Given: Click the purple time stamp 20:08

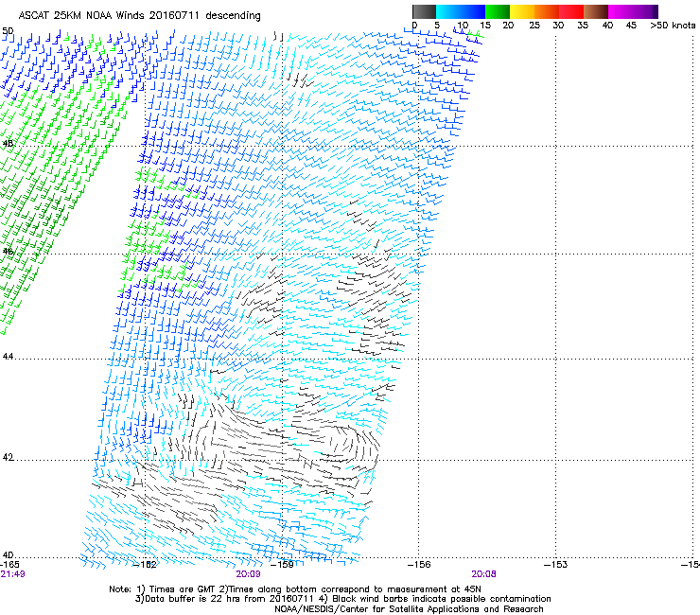Looking at the screenshot, I should 484,574.
